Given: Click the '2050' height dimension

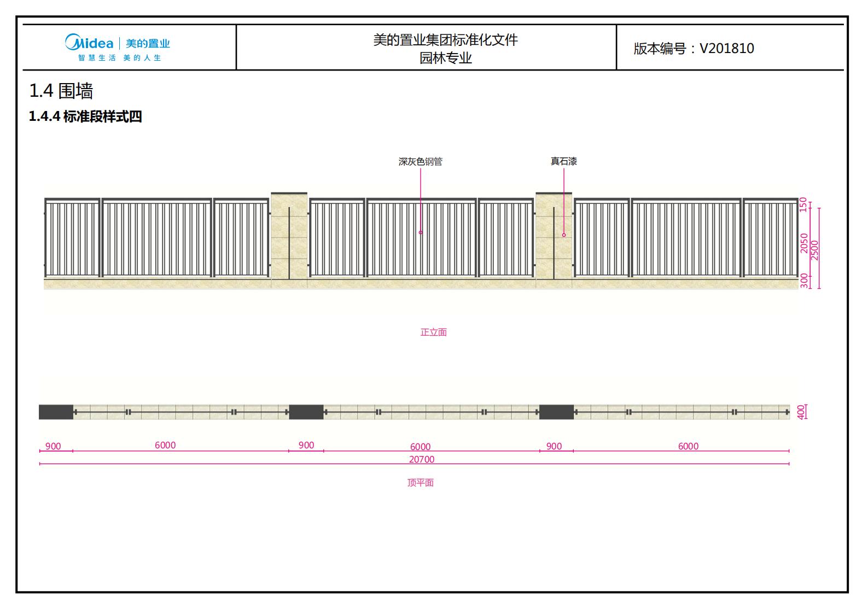Looking at the screenshot, I should pyautogui.click(x=803, y=243).
